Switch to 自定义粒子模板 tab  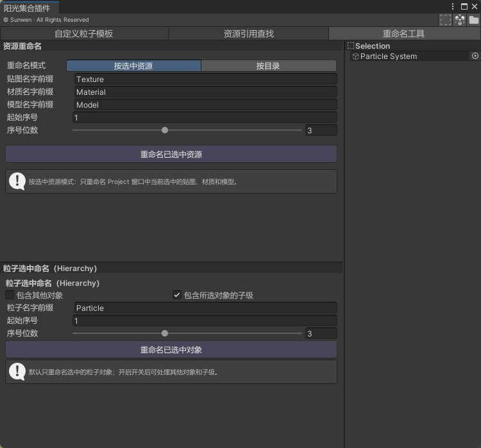point(85,33)
